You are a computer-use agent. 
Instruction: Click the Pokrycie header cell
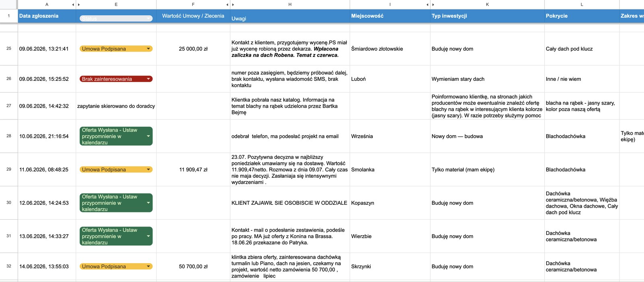(582, 16)
